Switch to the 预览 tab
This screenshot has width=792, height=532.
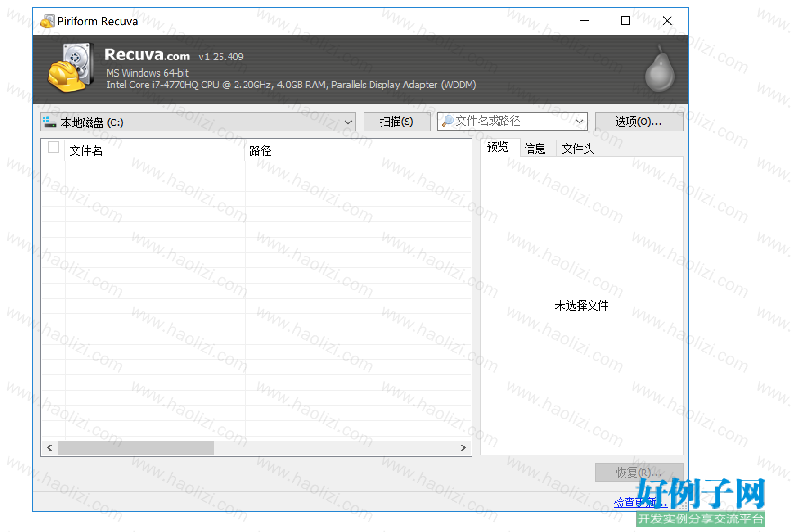[497, 147]
